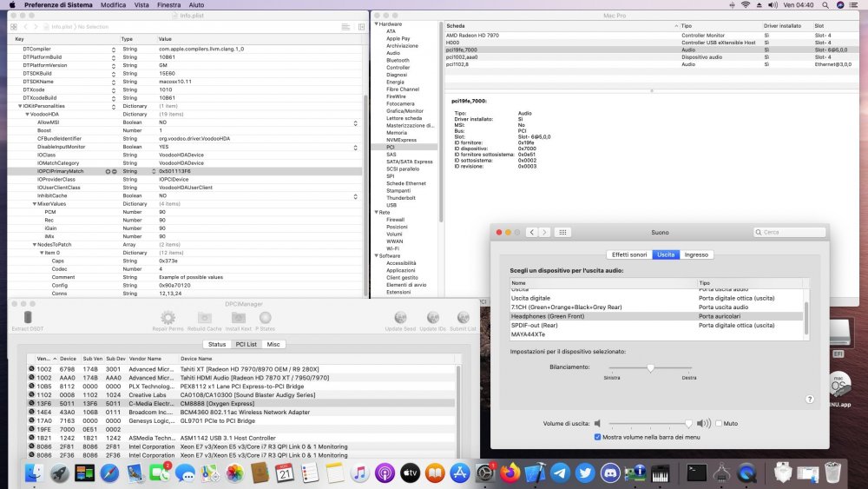Viewport: 868px width, 489px height.
Task: Click Install Kext in DPCIManager toolbar
Action: coord(239,320)
